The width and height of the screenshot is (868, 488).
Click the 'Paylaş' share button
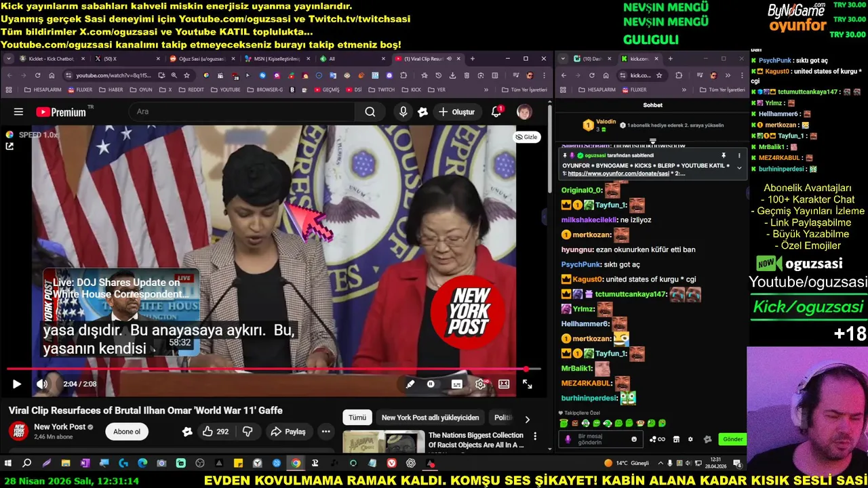pyautogui.click(x=288, y=432)
